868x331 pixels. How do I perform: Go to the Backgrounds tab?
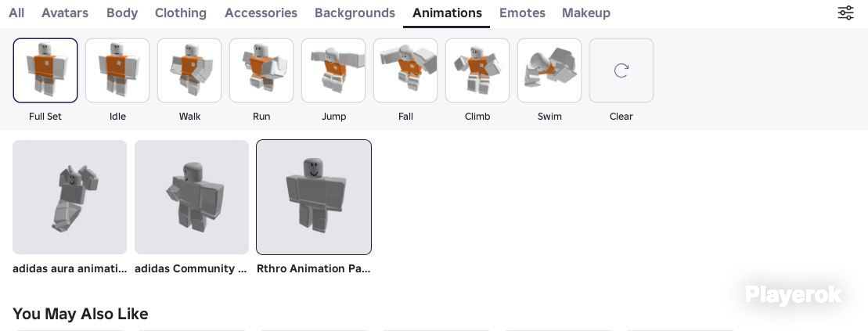(355, 13)
